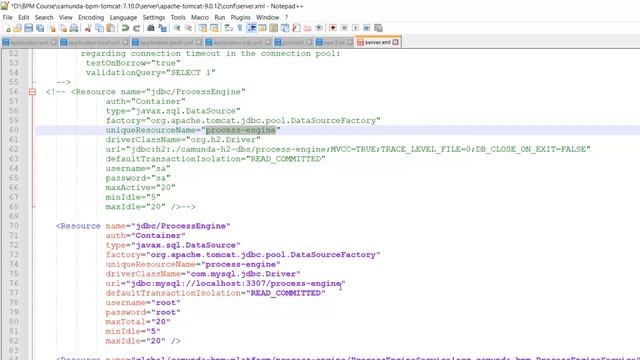Image resolution: width=640 pixels, height=360 pixels.
Task: Open the Plugins menu
Action: pyautogui.click(x=240, y=18)
